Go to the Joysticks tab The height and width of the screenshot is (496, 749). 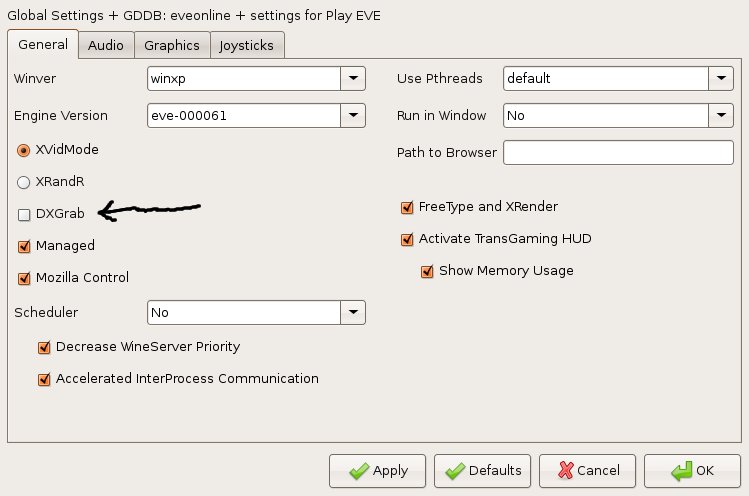(249, 45)
